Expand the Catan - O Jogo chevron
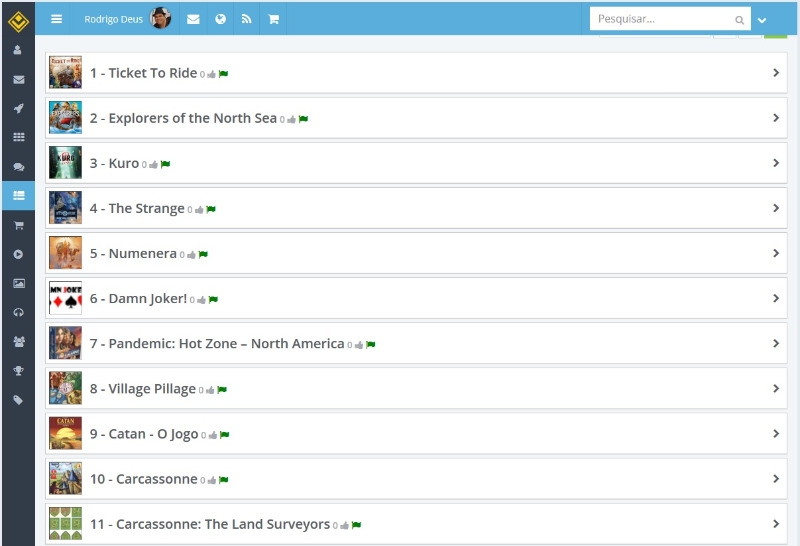This screenshot has width=800, height=546. pos(776,433)
